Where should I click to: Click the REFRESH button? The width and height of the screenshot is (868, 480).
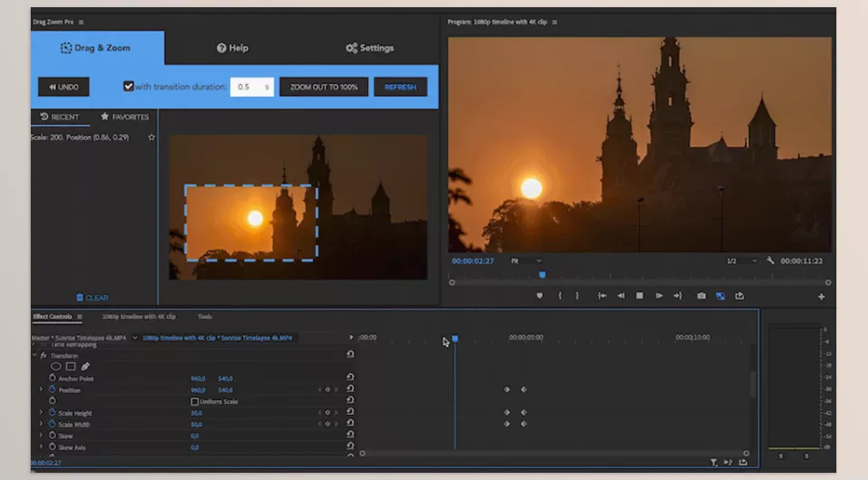pos(401,87)
